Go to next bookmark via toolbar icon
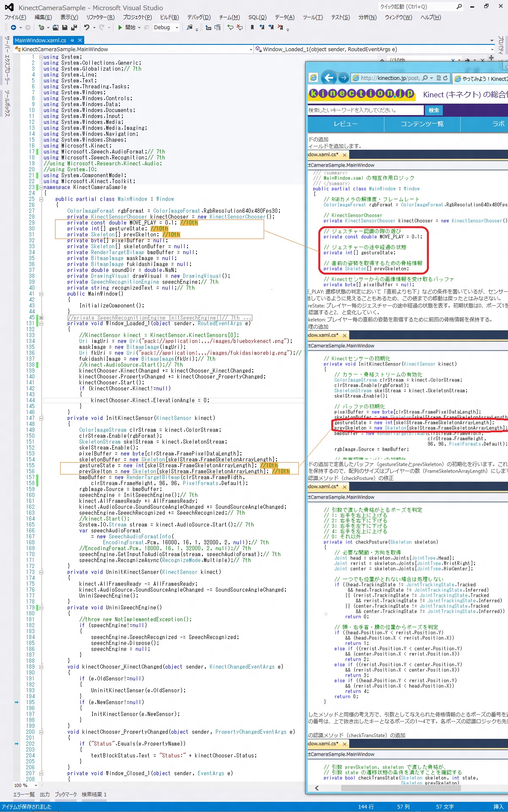 pyautogui.click(x=271, y=27)
